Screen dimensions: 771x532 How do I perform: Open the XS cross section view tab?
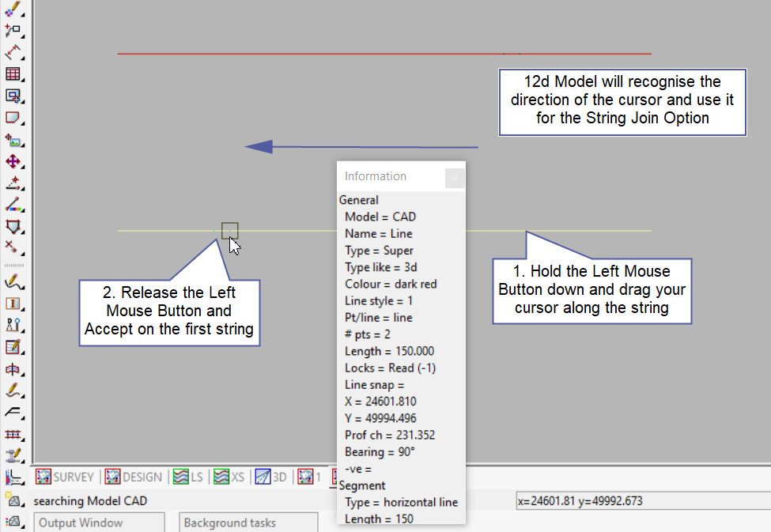[x=229, y=477]
